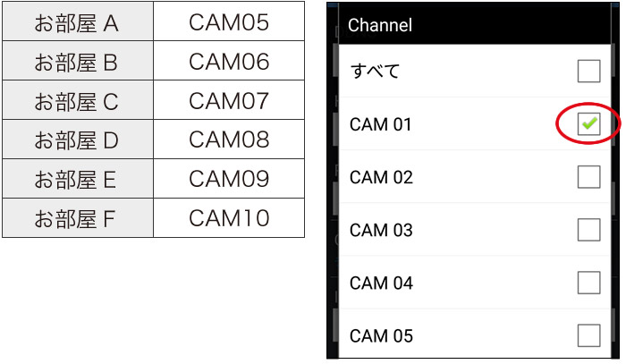Click the CAM08 table cell
This screenshot has width=626, height=364.
tap(229, 139)
